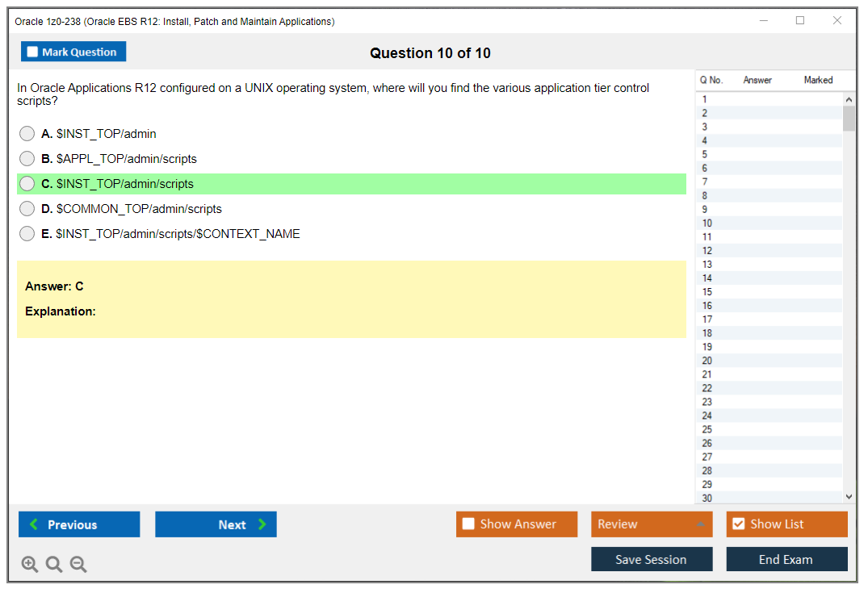Advance with the Next button
Image resolution: width=868 pixels, height=593 pixels.
point(216,524)
